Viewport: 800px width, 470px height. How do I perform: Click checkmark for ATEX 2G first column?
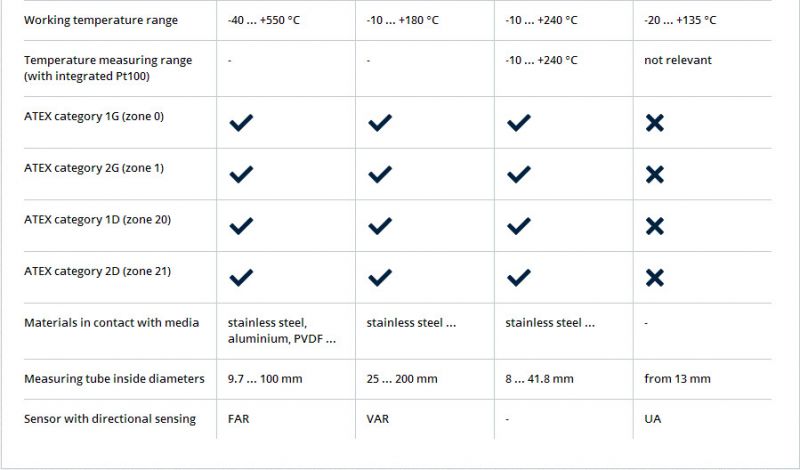(241, 175)
